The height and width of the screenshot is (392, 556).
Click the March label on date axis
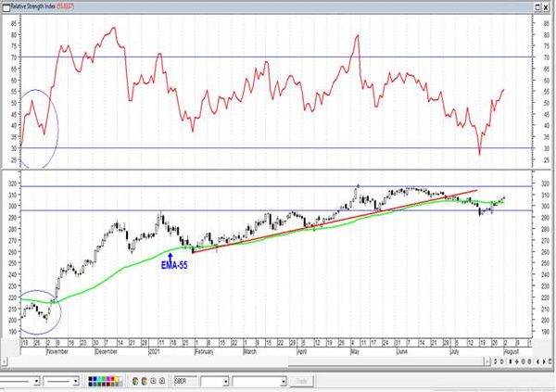[x=250, y=351]
